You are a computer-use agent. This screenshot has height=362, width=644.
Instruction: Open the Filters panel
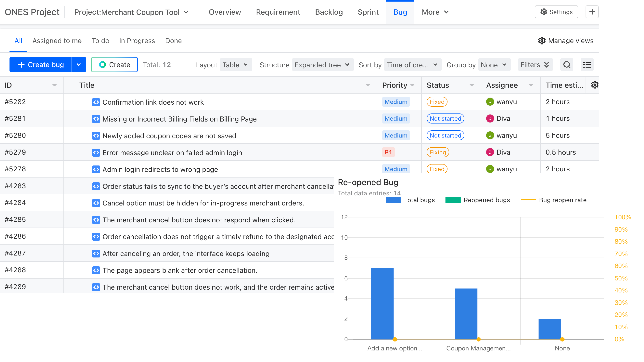point(535,65)
